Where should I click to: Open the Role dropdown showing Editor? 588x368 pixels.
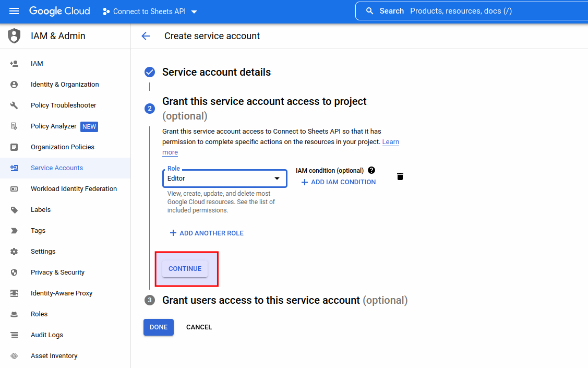pos(224,179)
